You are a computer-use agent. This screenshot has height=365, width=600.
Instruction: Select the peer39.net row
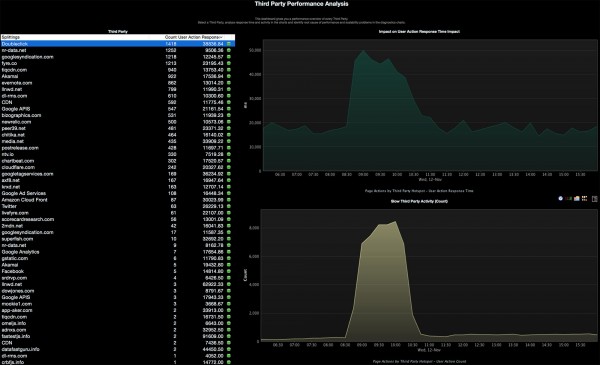pos(117,129)
